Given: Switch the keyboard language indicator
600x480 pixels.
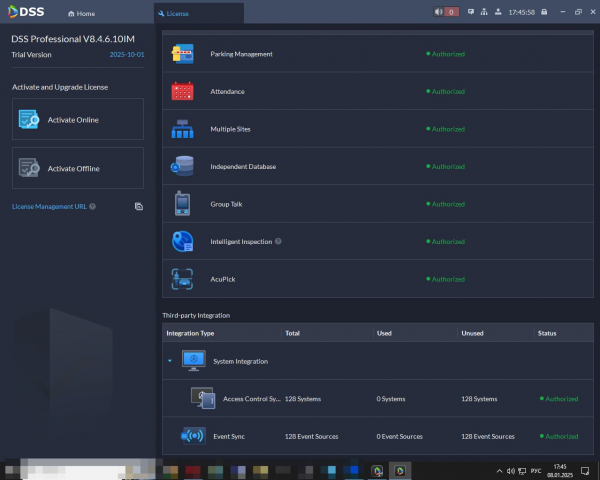Looking at the screenshot, I should click(536, 471).
